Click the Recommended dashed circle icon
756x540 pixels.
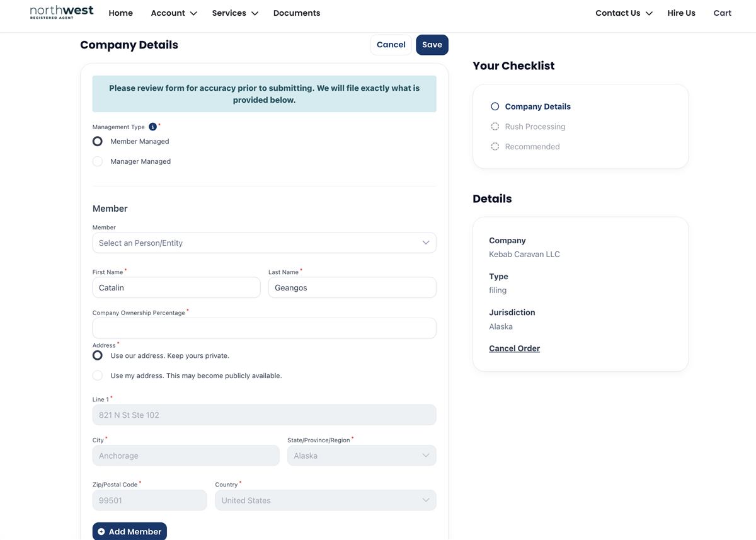tap(495, 146)
